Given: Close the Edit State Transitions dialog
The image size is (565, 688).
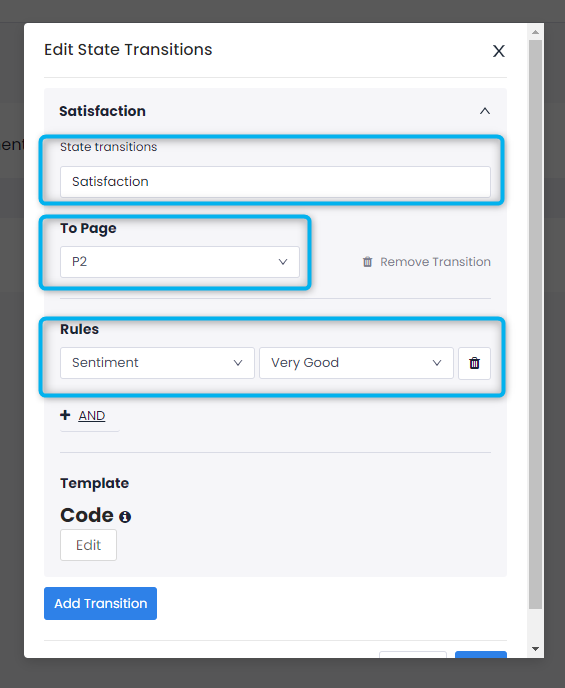Looking at the screenshot, I should point(498,51).
